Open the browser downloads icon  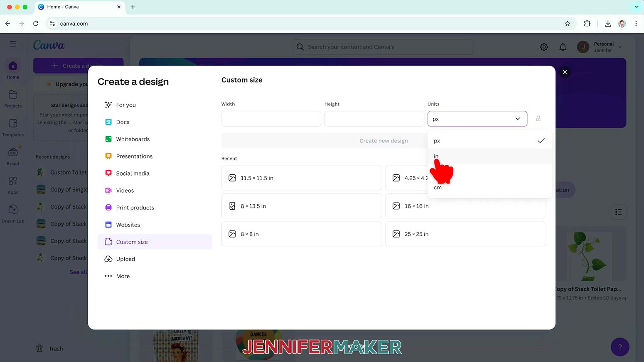tap(608, 24)
